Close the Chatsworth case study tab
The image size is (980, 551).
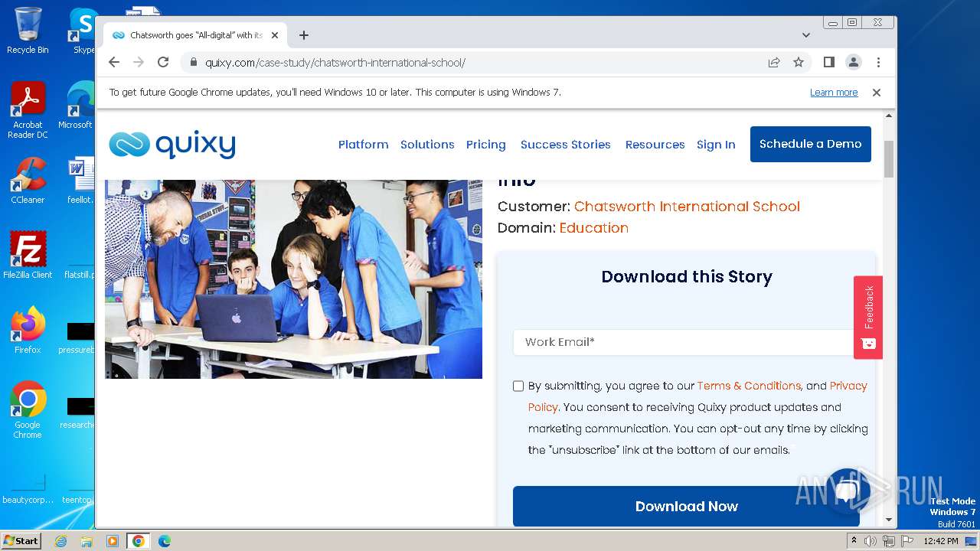pos(275,35)
